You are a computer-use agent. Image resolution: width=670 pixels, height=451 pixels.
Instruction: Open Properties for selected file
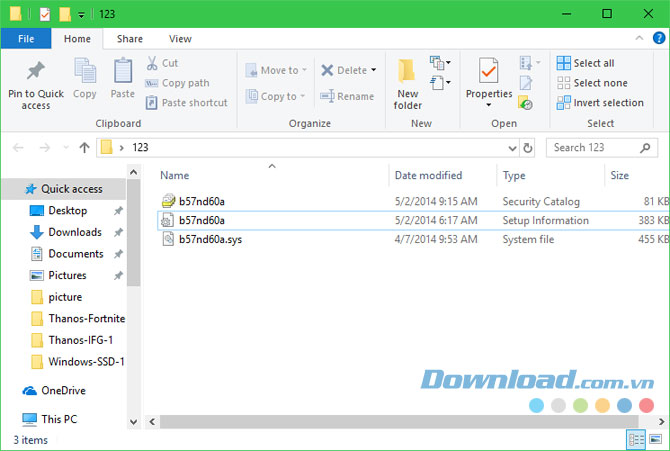(x=488, y=78)
